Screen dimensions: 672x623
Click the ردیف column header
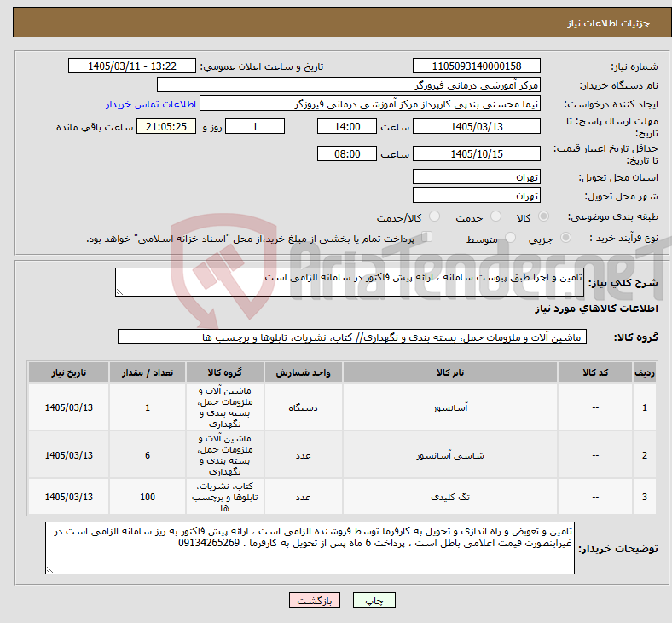pos(645,372)
